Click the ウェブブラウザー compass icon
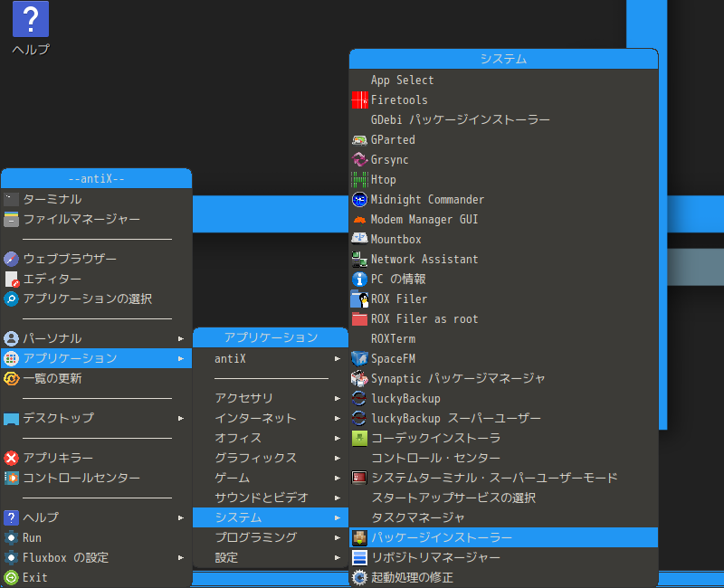The height and width of the screenshot is (588, 724). pos(11,259)
